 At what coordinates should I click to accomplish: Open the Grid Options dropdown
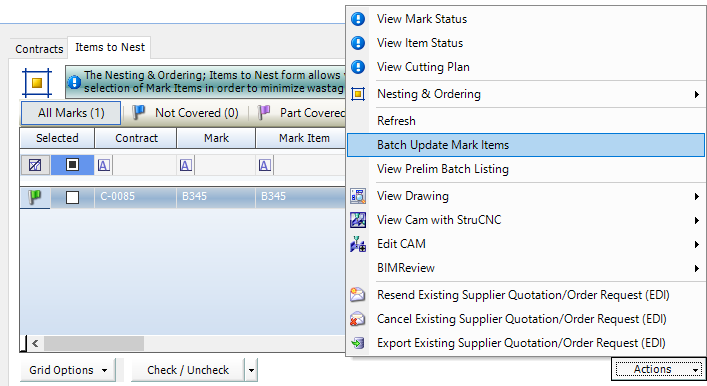[68, 370]
